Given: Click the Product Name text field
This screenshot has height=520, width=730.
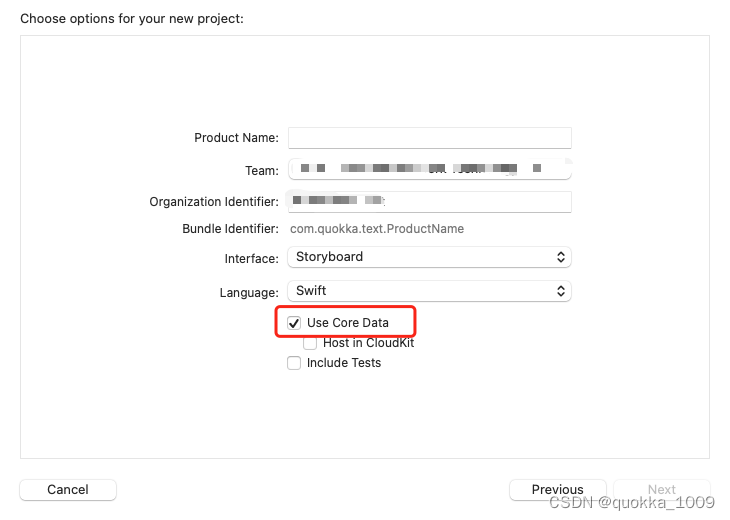Looking at the screenshot, I should tap(429, 138).
